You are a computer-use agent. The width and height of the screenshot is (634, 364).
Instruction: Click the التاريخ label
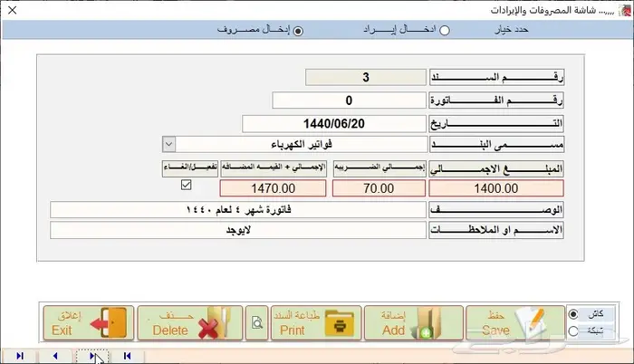(496, 124)
